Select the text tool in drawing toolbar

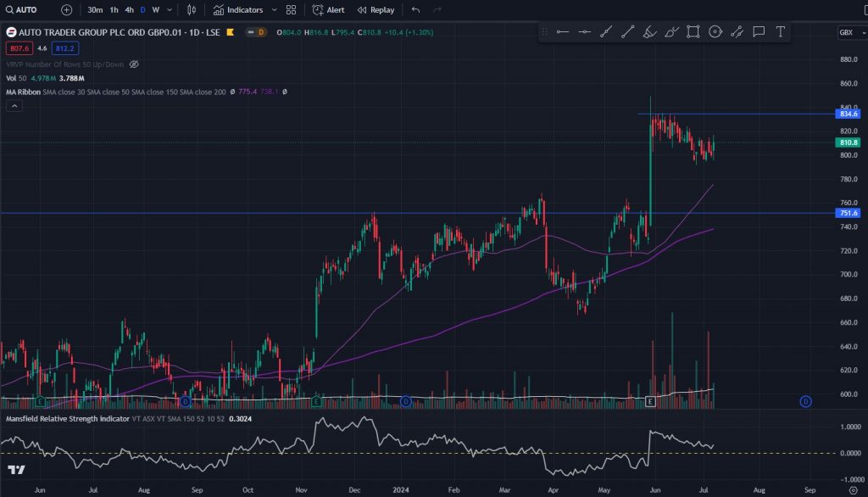point(781,32)
